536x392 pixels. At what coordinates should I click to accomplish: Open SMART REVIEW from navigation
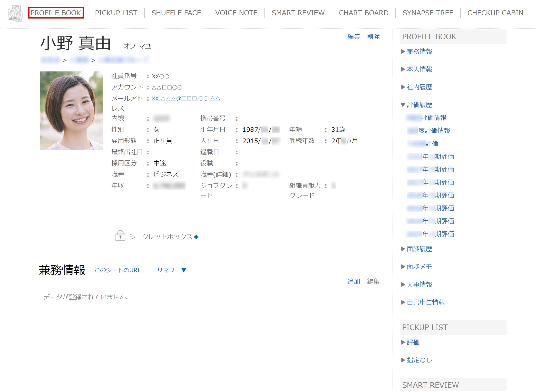click(298, 13)
